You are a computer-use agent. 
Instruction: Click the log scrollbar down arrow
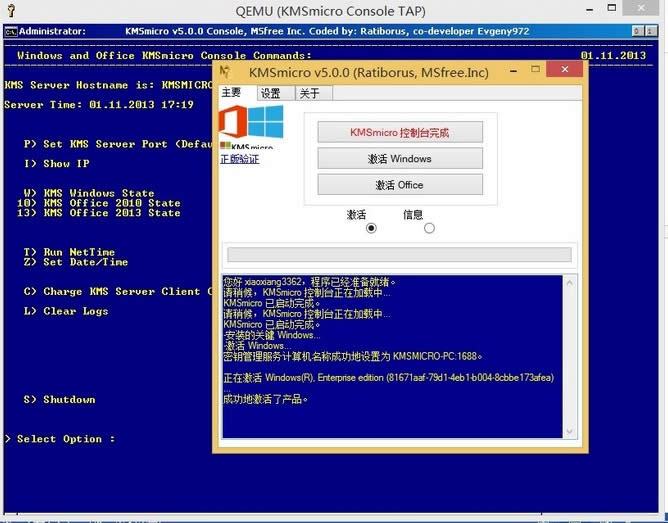pos(570,432)
